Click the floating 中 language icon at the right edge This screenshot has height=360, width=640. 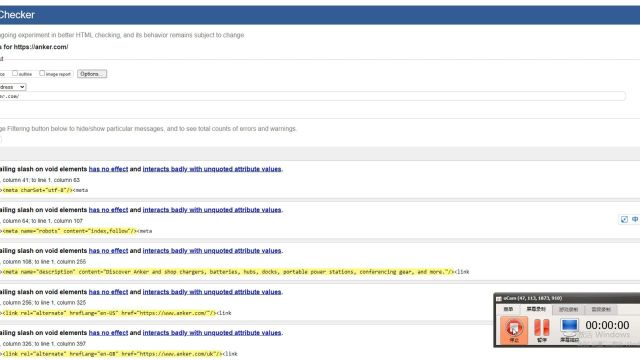(x=635, y=220)
